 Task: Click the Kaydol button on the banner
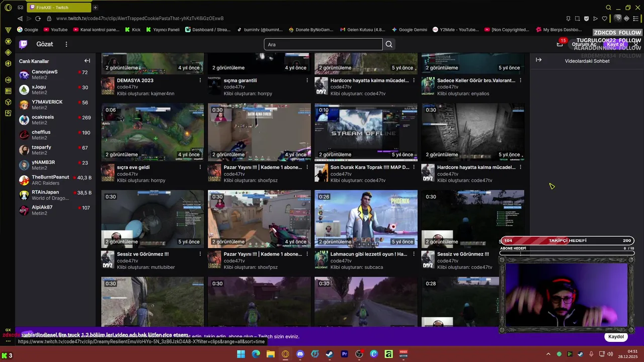pyautogui.click(x=616, y=337)
